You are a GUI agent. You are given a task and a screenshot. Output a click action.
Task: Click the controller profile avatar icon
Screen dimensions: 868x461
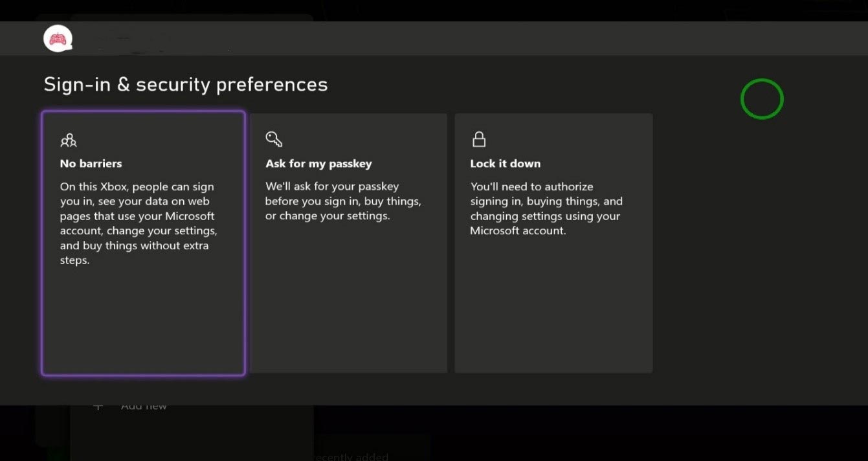point(58,39)
